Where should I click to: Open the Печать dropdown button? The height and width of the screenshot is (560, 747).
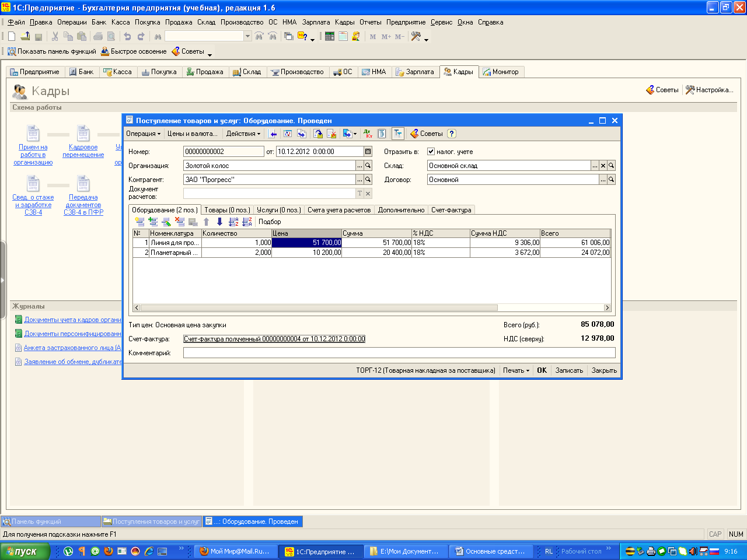(x=516, y=370)
